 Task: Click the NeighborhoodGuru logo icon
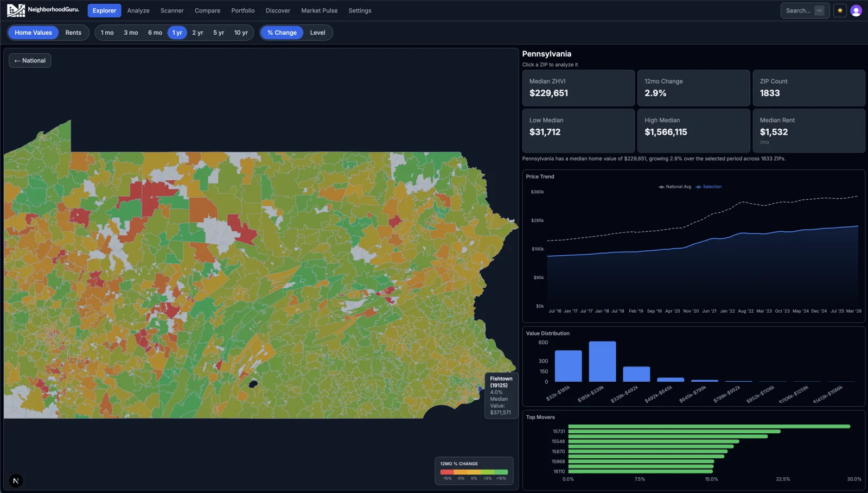point(16,9)
